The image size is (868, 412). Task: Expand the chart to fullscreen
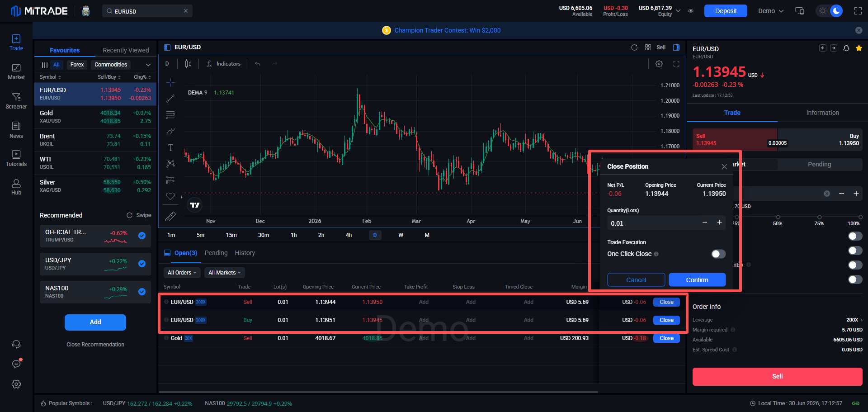[676, 64]
